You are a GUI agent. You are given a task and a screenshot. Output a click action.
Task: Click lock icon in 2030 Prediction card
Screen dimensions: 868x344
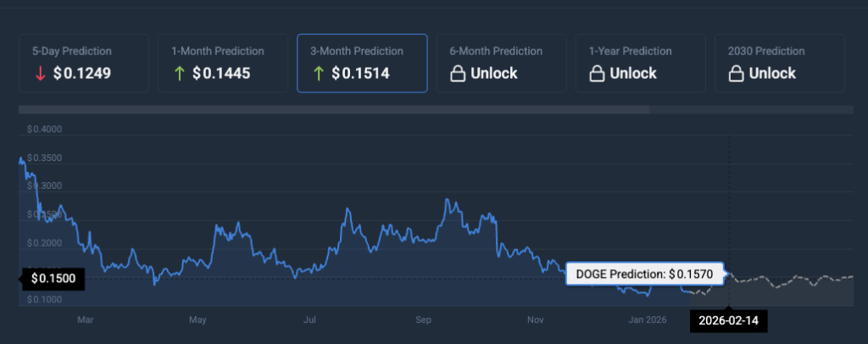tap(737, 74)
